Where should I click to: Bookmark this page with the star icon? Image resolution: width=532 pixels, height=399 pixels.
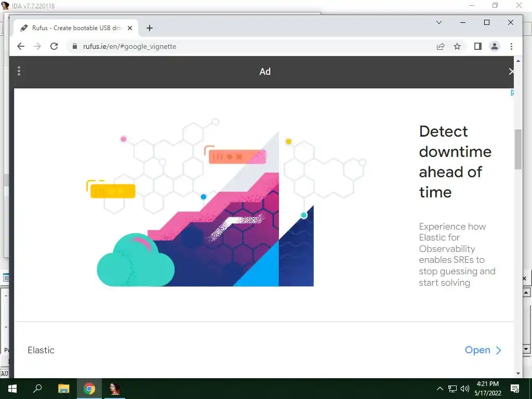tap(457, 46)
